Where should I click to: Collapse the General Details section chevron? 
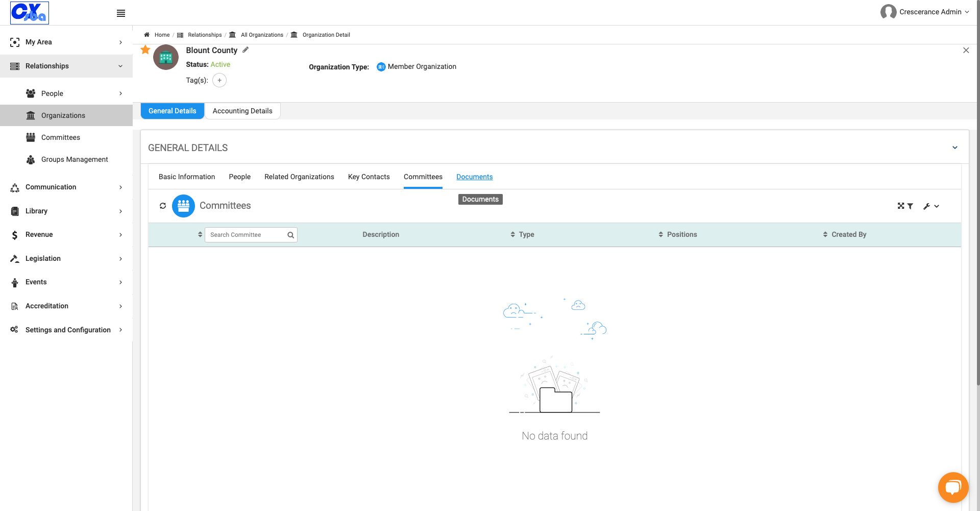(x=955, y=148)
